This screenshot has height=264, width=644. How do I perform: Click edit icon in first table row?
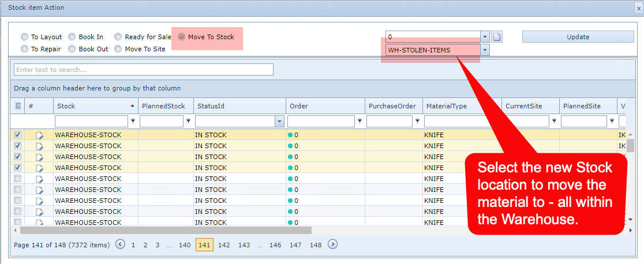(39, 135)
